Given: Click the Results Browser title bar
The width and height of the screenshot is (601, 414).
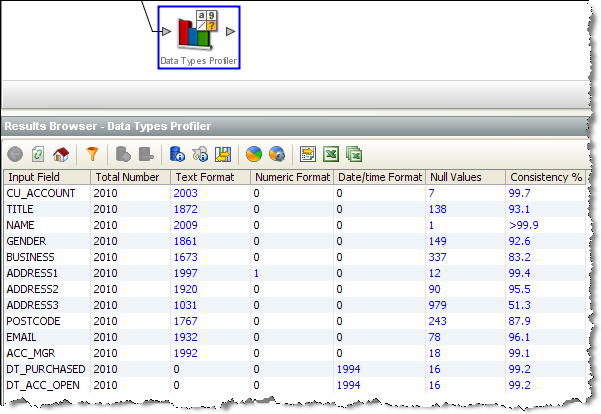Looking at the screenshot, I should pyautogui.click(x=294, y=126).
